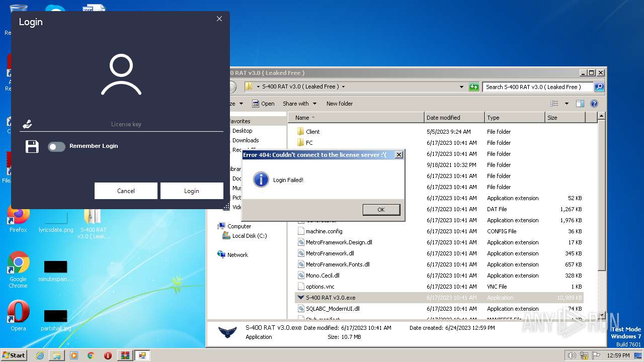Select Mono.Cecil.dll file
644x362 pixels.
coord(323,276)
